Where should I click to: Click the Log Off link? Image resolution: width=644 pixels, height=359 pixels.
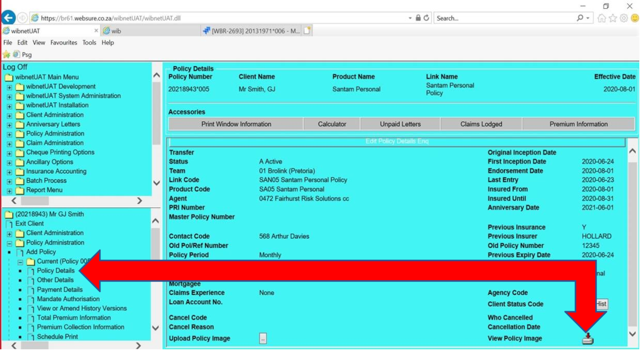click(x=15, y=67)
